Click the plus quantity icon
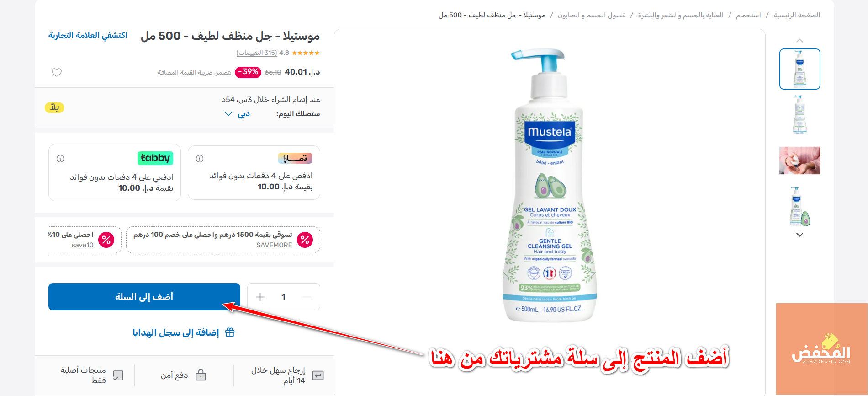868x396 pixels. coord(260,297)
